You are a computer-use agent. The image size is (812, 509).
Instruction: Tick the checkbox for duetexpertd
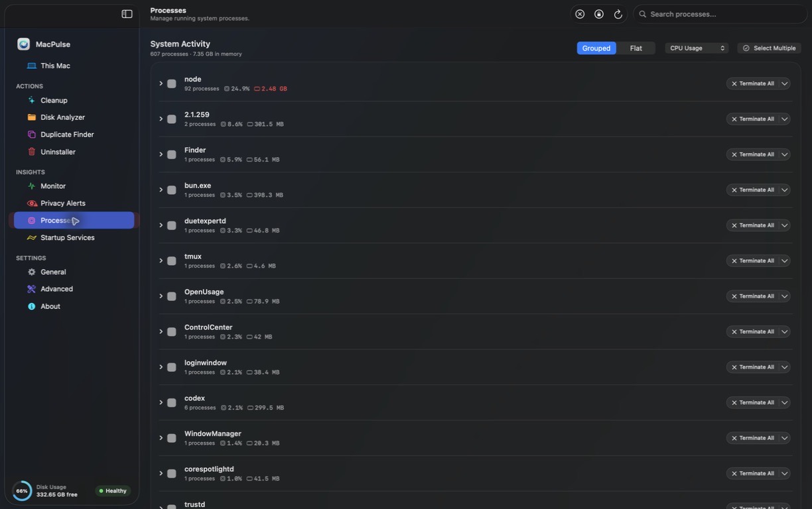[171, 225]
